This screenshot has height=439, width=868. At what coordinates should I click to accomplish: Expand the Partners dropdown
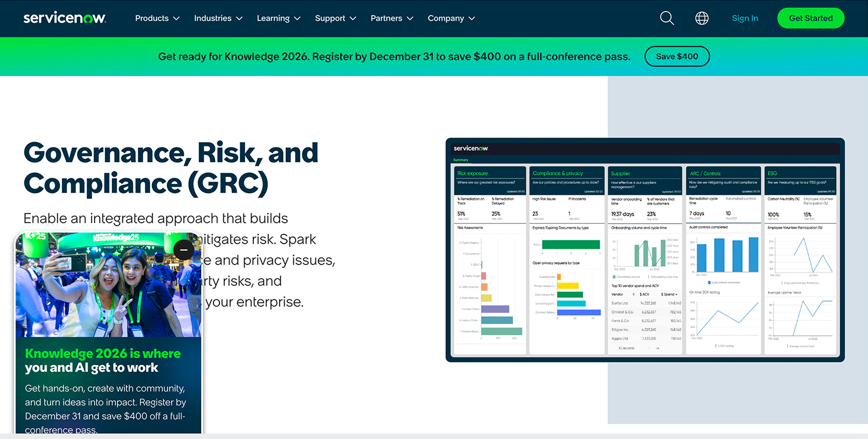pyautogui.click(x=391, y=18)
